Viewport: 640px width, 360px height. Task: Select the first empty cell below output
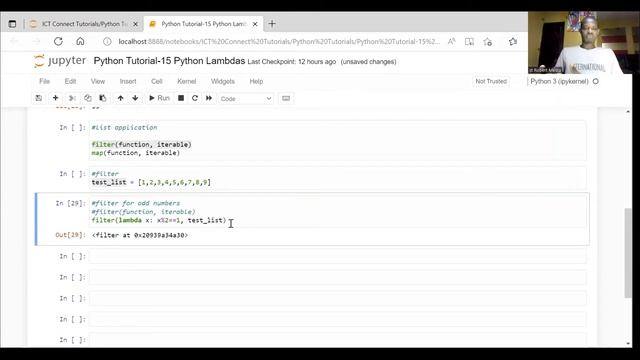point(338,256)
